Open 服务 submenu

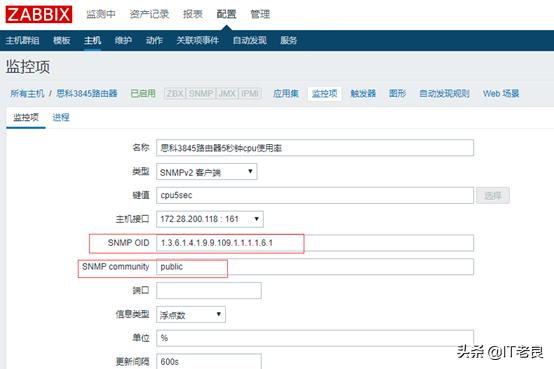(288, 40)
